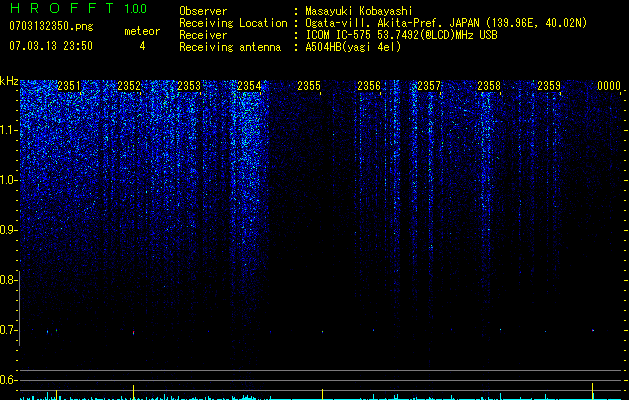The image size is (629, 400).
Task: Click the kHz axis unit label
Action: [x=9, y=81]
